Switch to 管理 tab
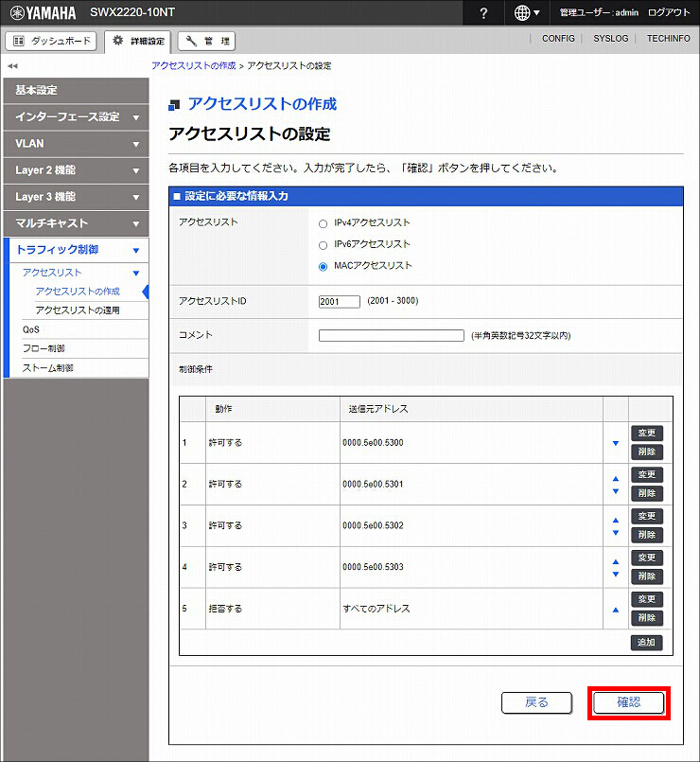 click(206, 42)
